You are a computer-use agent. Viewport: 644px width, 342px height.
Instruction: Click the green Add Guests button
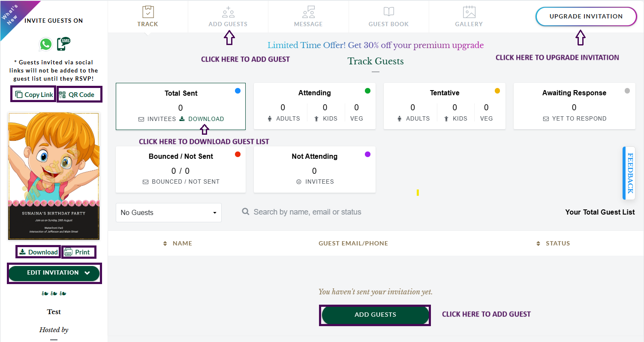coord(375,315)
